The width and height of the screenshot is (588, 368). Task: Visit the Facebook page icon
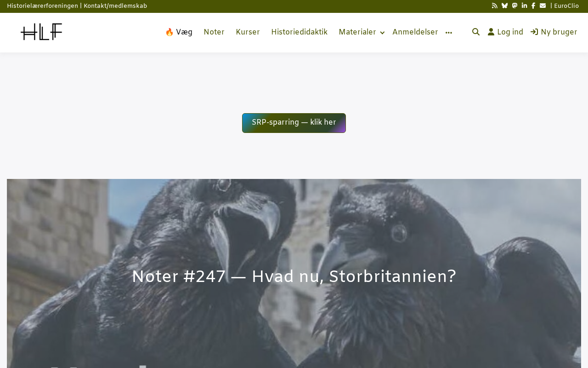[533, 6]
